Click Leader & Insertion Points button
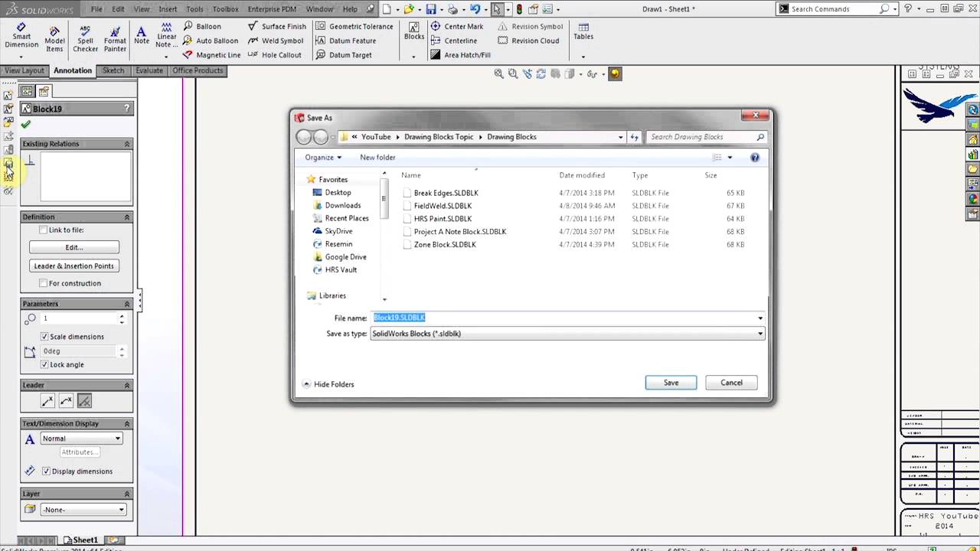980x551 pixels. click(x=74, y=266)
